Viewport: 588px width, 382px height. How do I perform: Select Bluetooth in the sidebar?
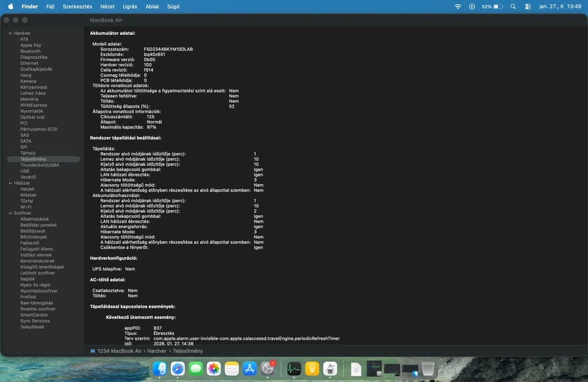31,51
